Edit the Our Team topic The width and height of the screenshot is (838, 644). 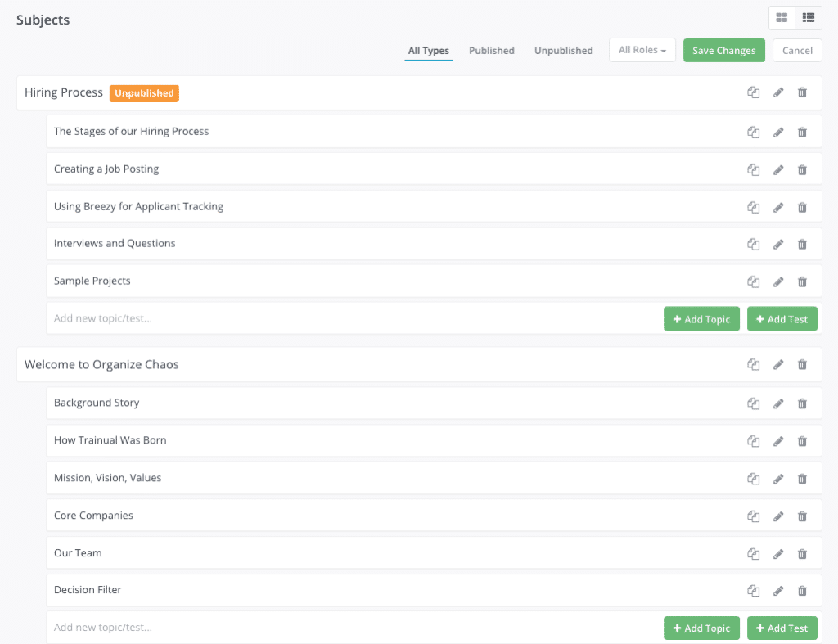(777, 553)
